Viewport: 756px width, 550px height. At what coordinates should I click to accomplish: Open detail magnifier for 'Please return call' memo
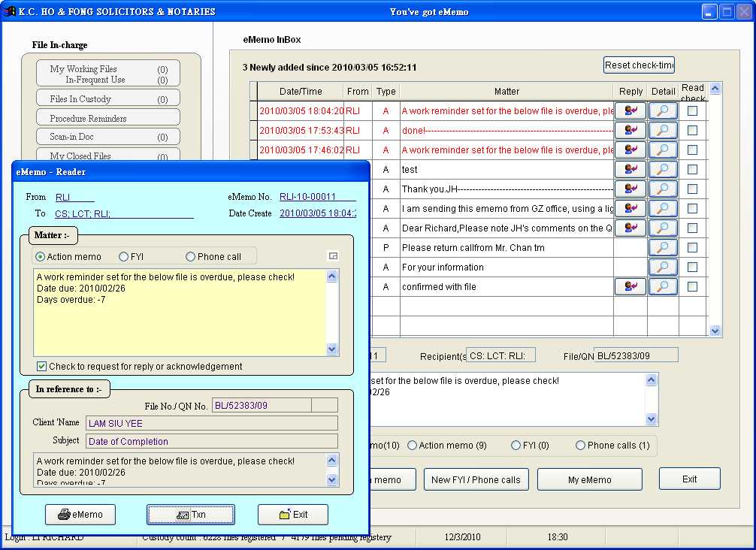[662, 247]
